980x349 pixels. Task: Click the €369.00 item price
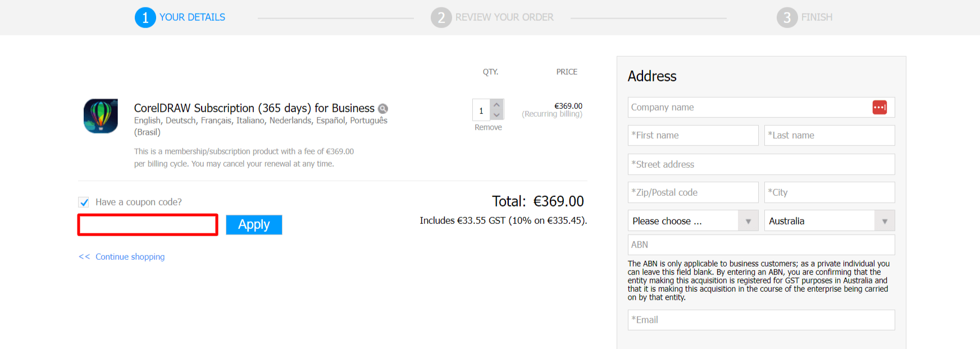pyautogui.click(x=568, y=105)
